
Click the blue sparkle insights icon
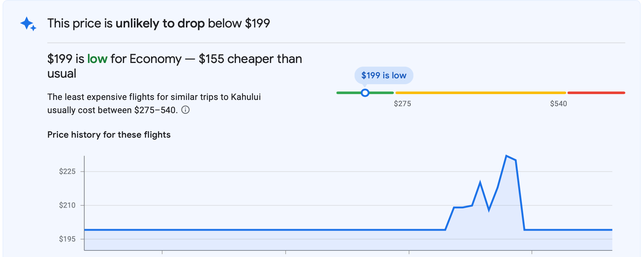[x=28, y=24]
